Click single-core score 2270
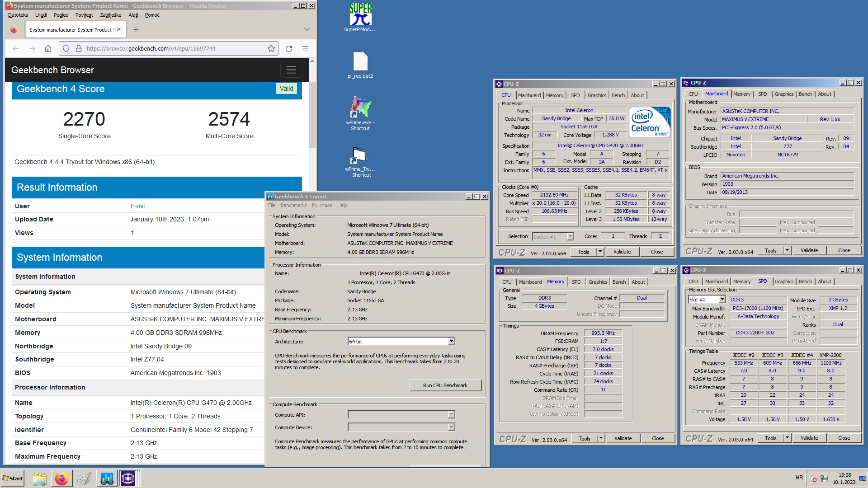 [x=84, y=119]
